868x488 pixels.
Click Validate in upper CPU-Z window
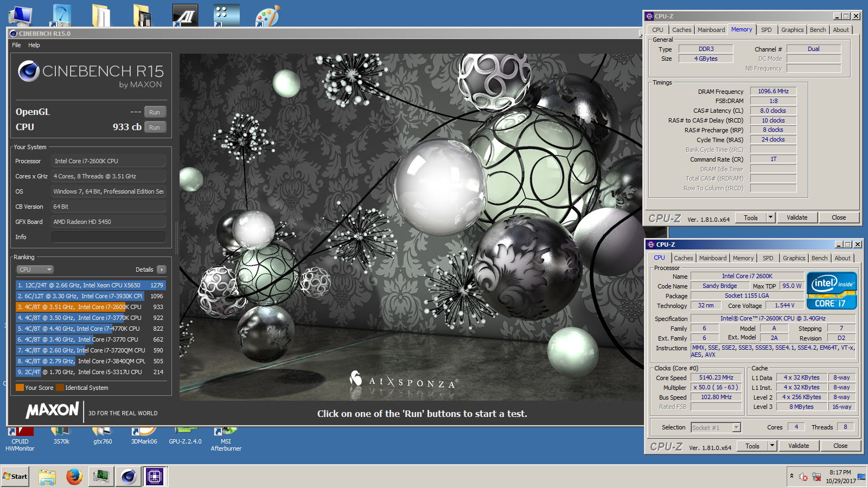tap(797, 217)
